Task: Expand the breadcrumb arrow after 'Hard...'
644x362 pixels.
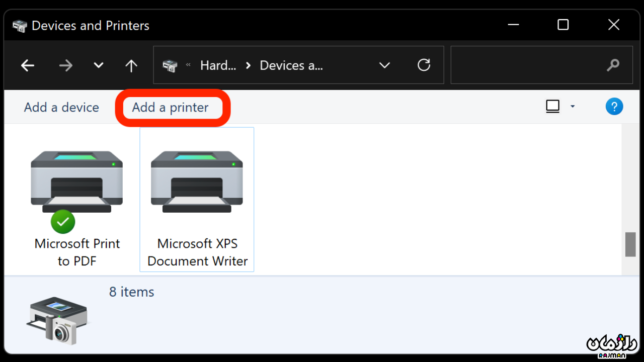Action: (248, 65)
